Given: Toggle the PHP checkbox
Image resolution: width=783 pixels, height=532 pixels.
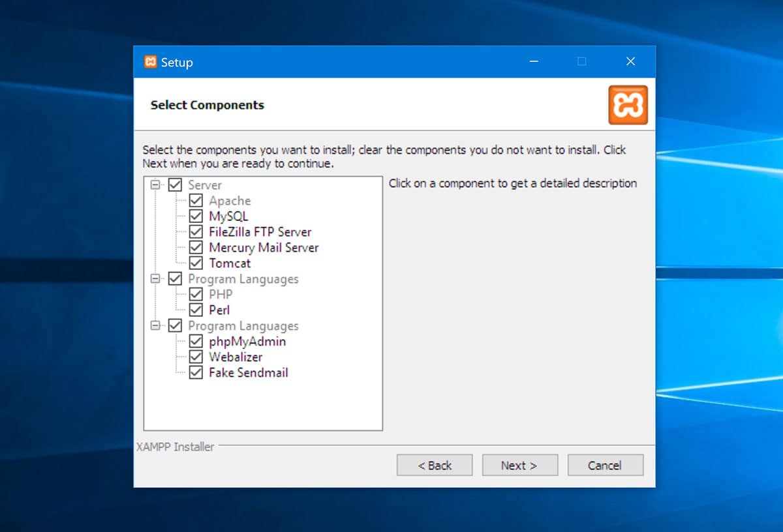Looking at the screenshot, I should tap(196, 295).
